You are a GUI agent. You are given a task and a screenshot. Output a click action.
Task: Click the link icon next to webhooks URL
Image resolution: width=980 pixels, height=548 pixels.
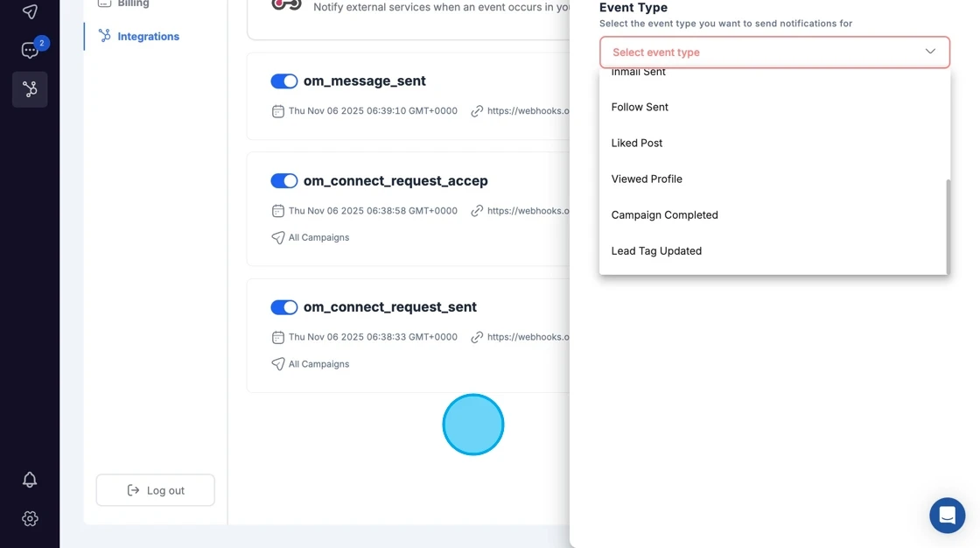tap(477, 111)
